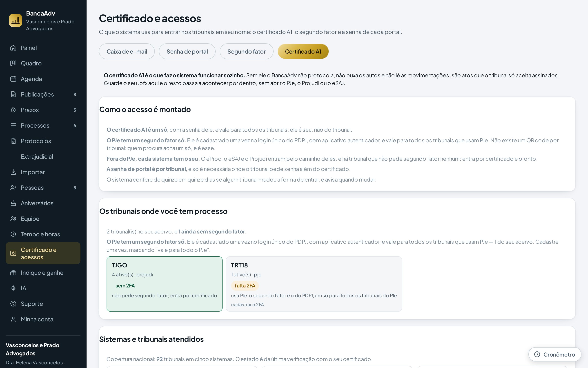Open Indique e ganhe label
The image size is (588, 368).
coord(42,273)
